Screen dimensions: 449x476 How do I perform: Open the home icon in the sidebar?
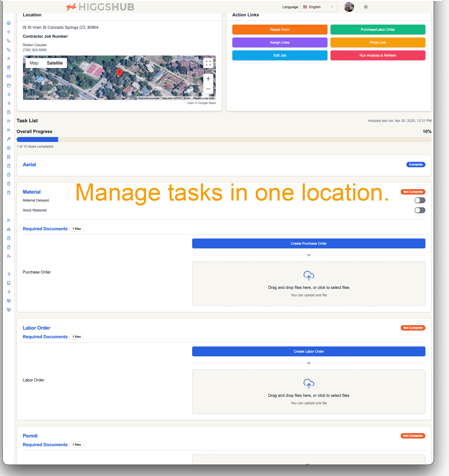pos(9,23)
